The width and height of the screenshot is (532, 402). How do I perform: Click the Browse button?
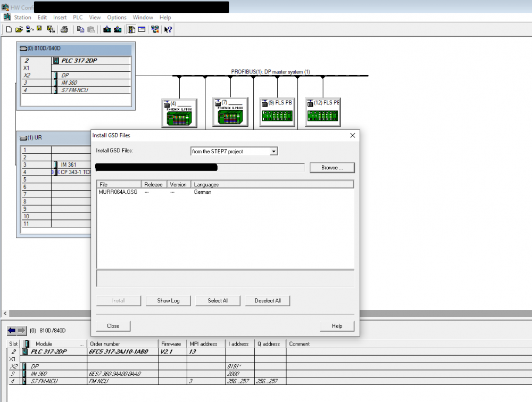click(332, 168)
